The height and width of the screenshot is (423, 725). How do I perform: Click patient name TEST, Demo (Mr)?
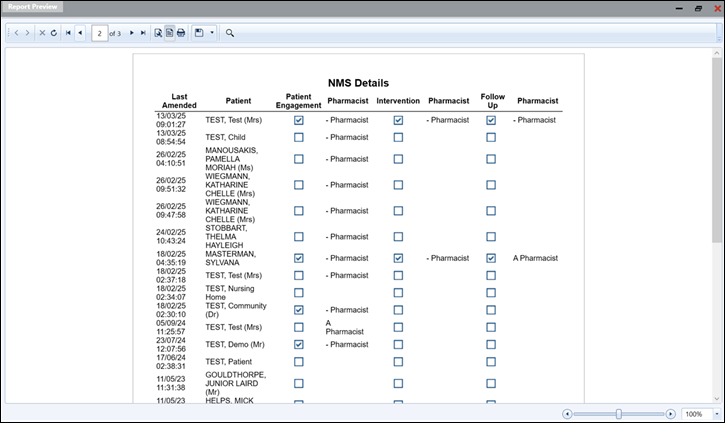click(x=235, y=344)
